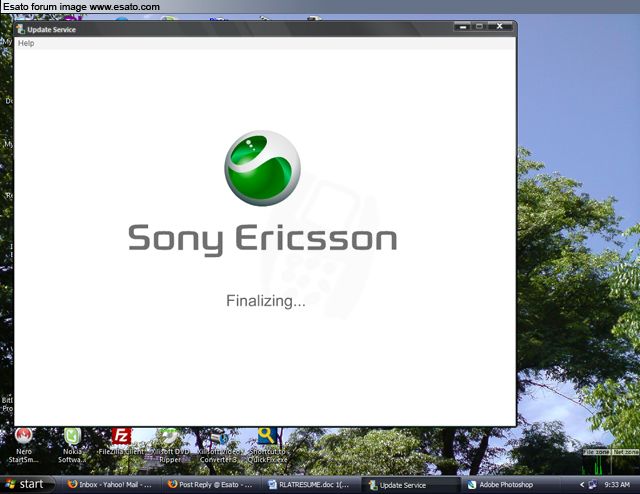Open the Xilisoft DVD Ripper desktop icon

[x=170, y=445]
